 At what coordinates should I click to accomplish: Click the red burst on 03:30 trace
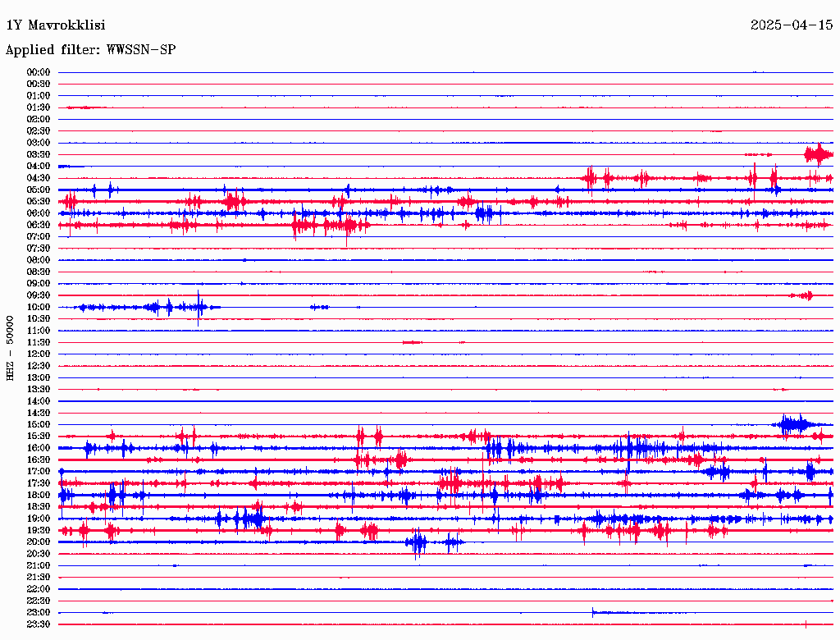click(x=818, y=155)
